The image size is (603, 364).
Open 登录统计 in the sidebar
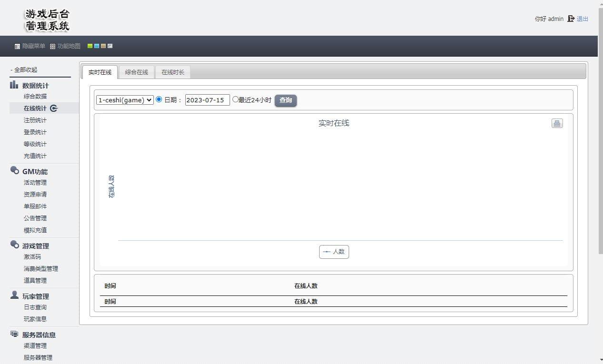point(35,132)
